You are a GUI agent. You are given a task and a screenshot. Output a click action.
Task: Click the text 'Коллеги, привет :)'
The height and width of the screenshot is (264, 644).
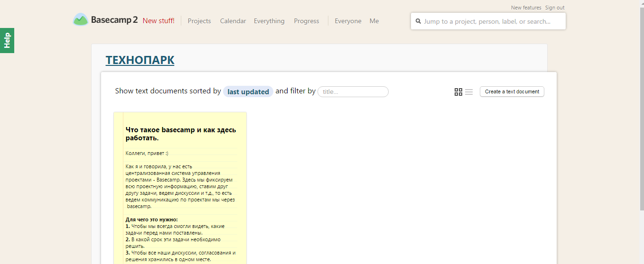pos(147,153)
